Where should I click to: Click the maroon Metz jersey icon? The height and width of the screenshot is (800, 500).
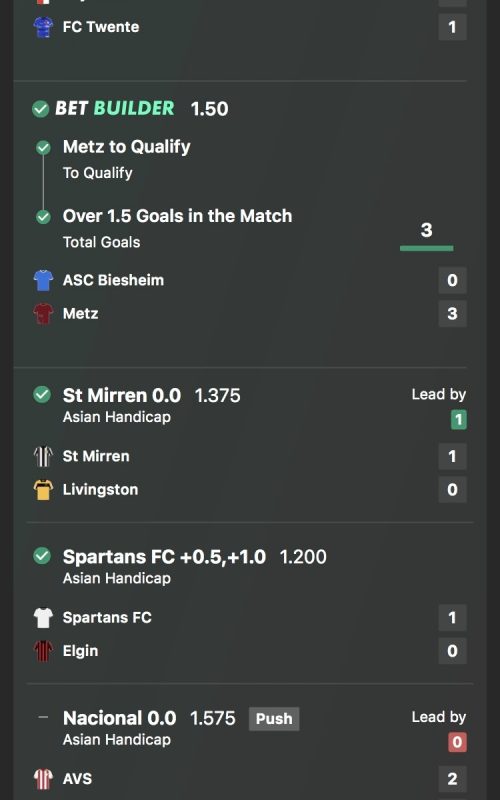43,314
